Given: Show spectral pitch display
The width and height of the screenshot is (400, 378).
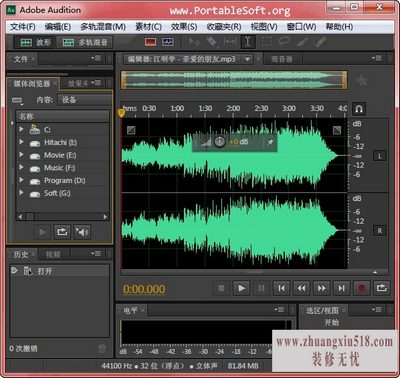Looking at the screenshot, I should point(168,42).
